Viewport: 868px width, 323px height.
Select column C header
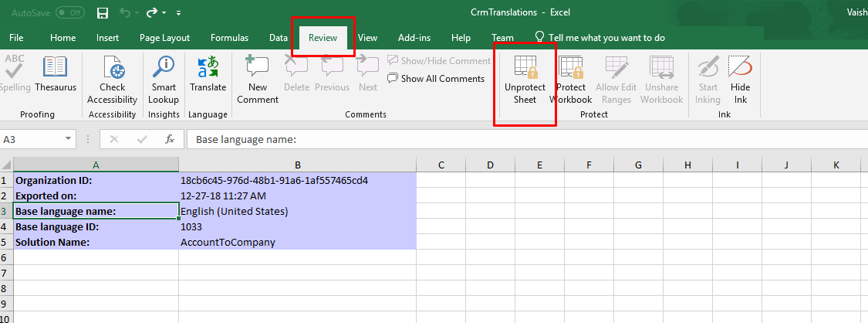tap(441, 165)
